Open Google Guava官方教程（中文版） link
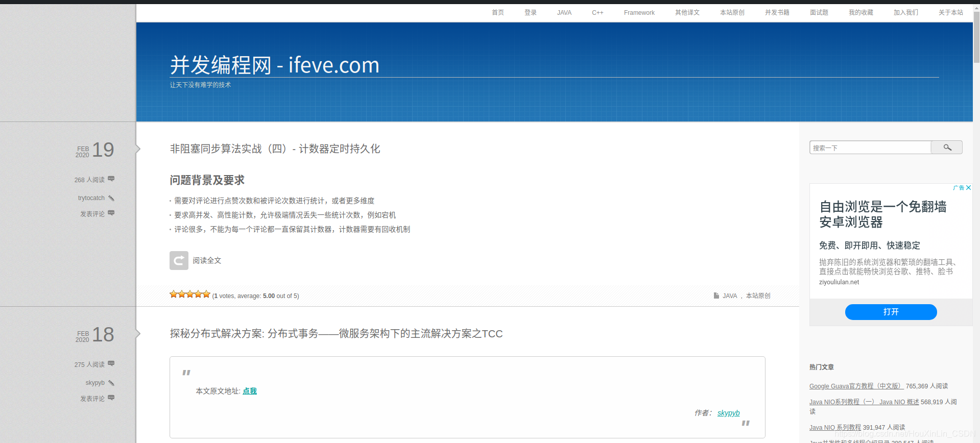980x443 pixels. tap(856, 386)
